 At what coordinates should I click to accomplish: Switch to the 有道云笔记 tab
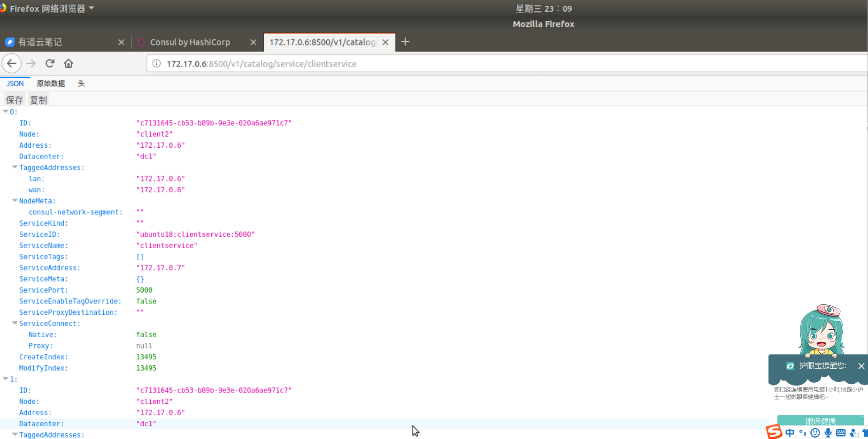65,42
